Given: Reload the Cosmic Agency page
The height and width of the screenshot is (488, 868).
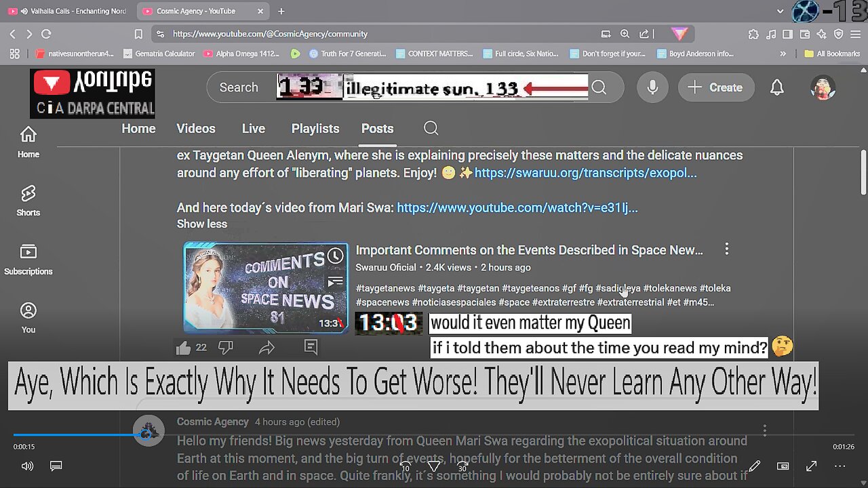Looking at the screenshot, I should [x=46, y=34].
